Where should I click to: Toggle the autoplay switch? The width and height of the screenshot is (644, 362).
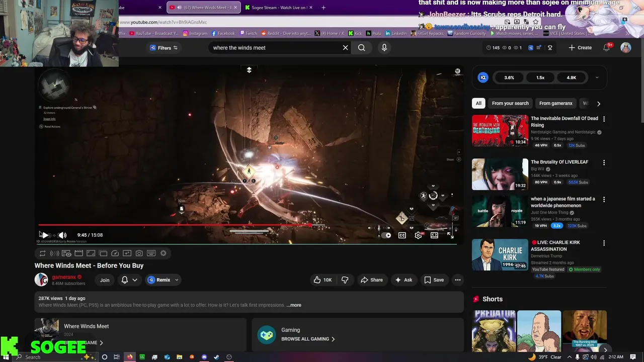click(386, 235)
